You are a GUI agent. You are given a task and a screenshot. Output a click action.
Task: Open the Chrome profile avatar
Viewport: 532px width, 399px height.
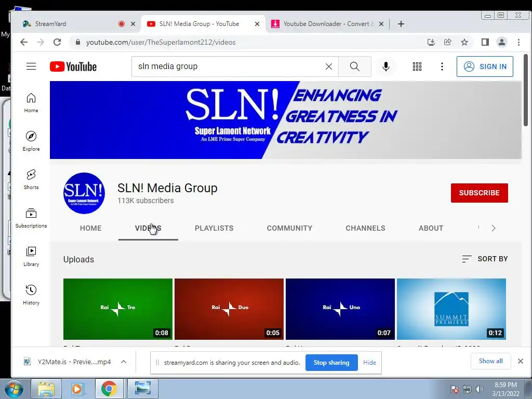(x=501, y=42)
